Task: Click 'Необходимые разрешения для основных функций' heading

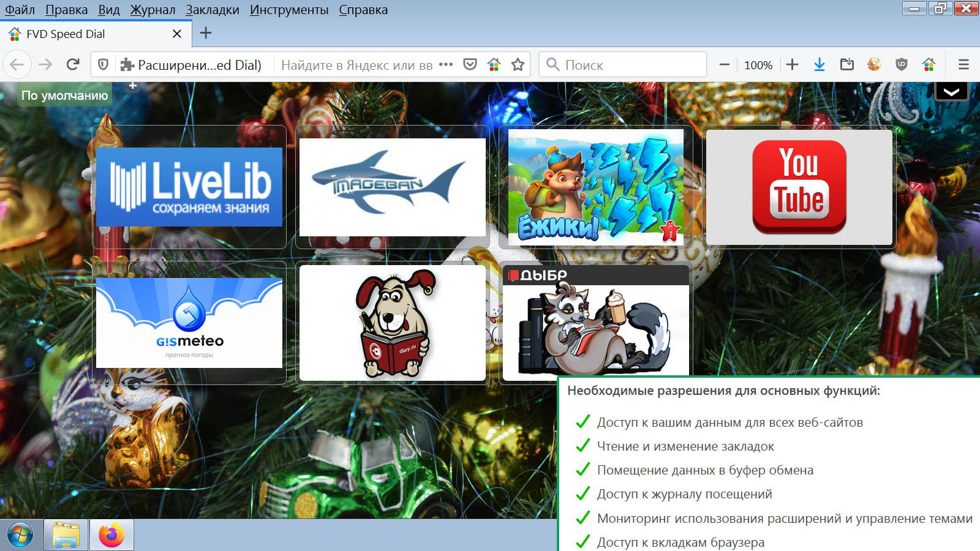Action: 724,391
